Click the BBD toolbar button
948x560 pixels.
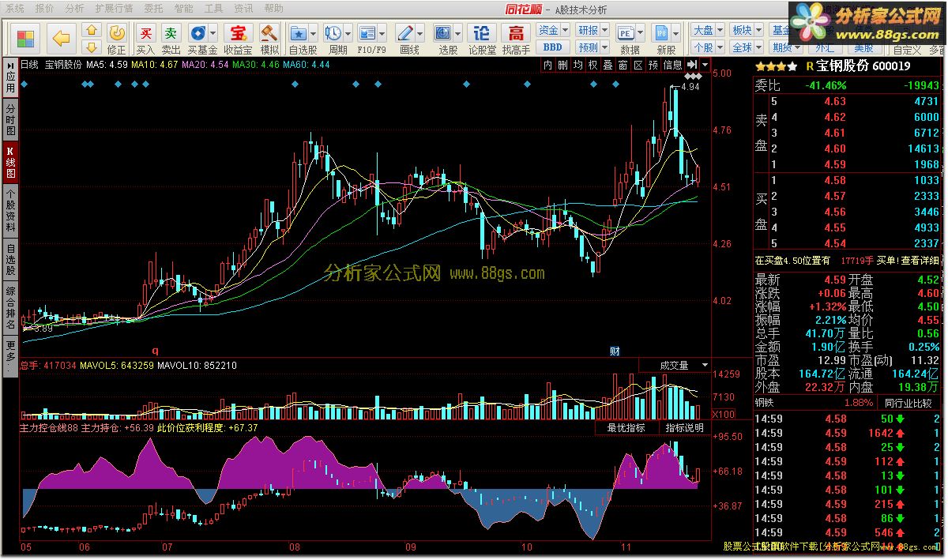552,47
